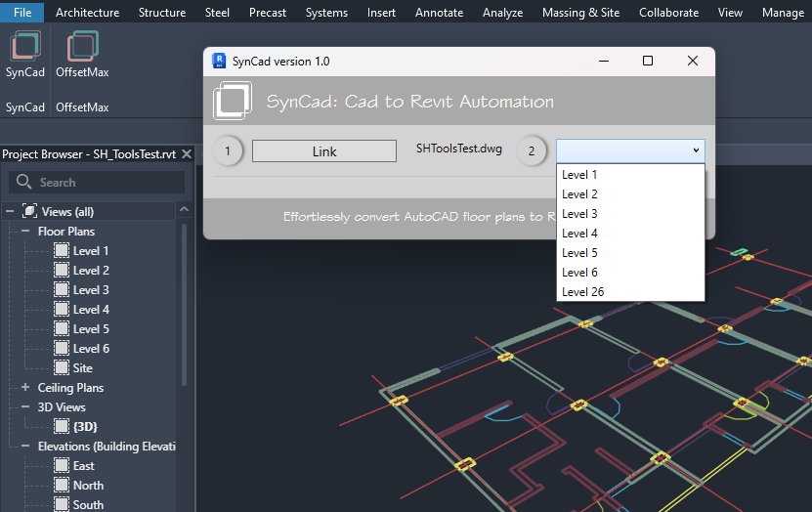The width and height of the screenshot is (812, 512).
Task: Switch to the Collaborate ribbon tab
Action: [668, 12]
